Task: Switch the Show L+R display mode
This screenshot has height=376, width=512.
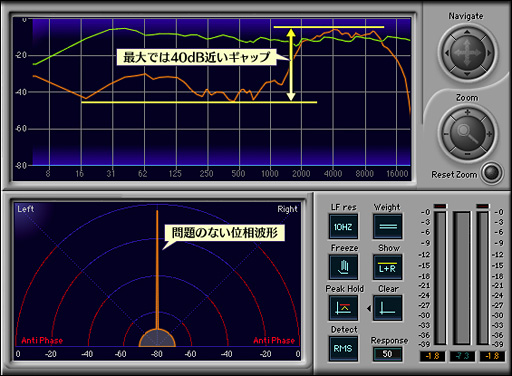Action: click(387, 267)
